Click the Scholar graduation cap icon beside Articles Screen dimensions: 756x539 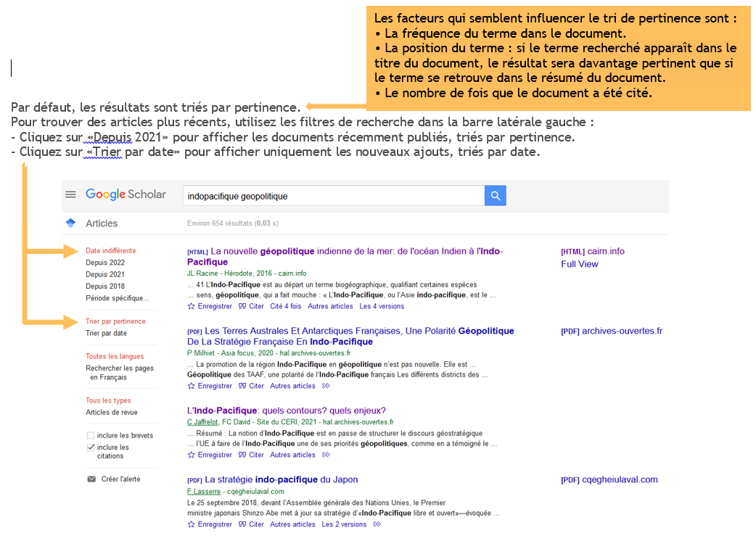pyautogui.click(x=70, y=223)
